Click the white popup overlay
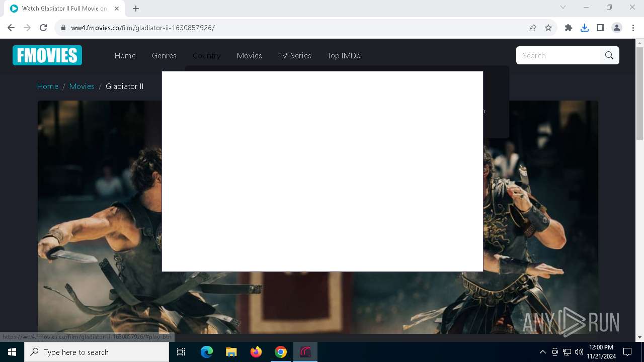 point(323,171)
